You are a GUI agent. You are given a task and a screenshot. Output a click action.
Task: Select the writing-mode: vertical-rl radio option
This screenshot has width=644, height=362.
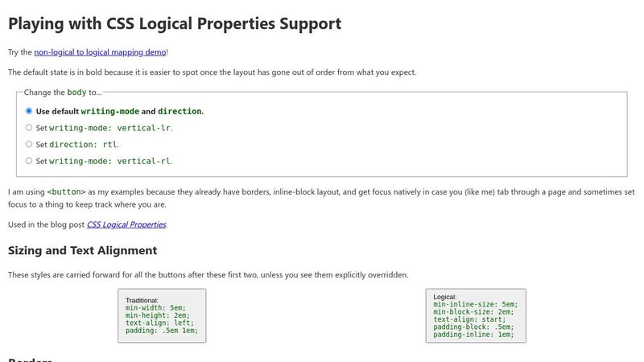29,160
